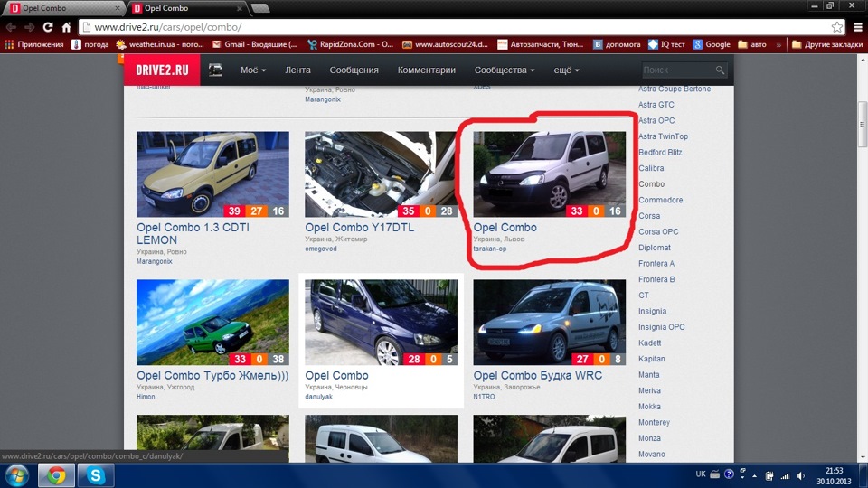Open the RapidZona.Com bookmark
The image size is (868, 488).
tap(351, 44)
